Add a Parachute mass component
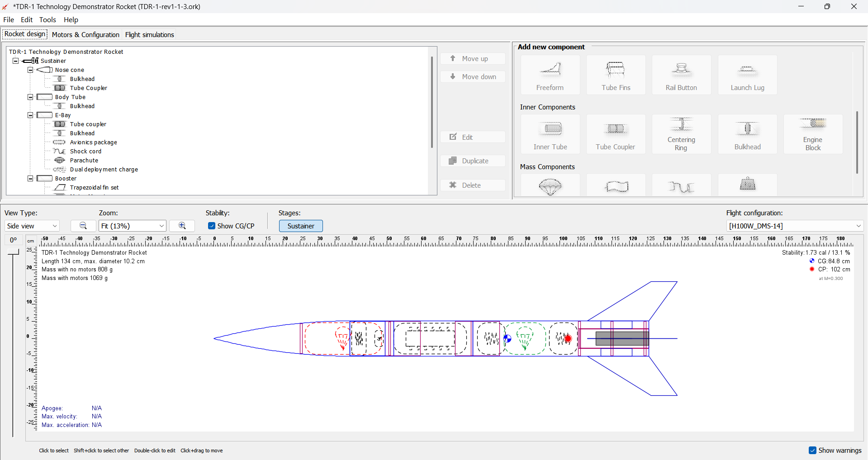868x460 pixels. tap(550, 186)
